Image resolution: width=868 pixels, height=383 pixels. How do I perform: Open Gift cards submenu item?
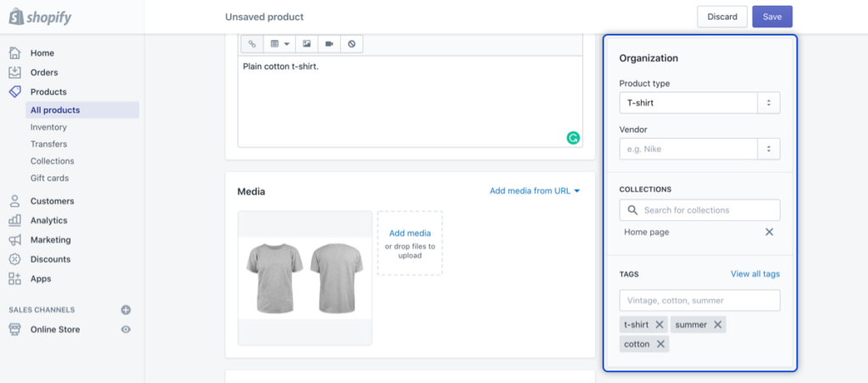pos(50,178)
